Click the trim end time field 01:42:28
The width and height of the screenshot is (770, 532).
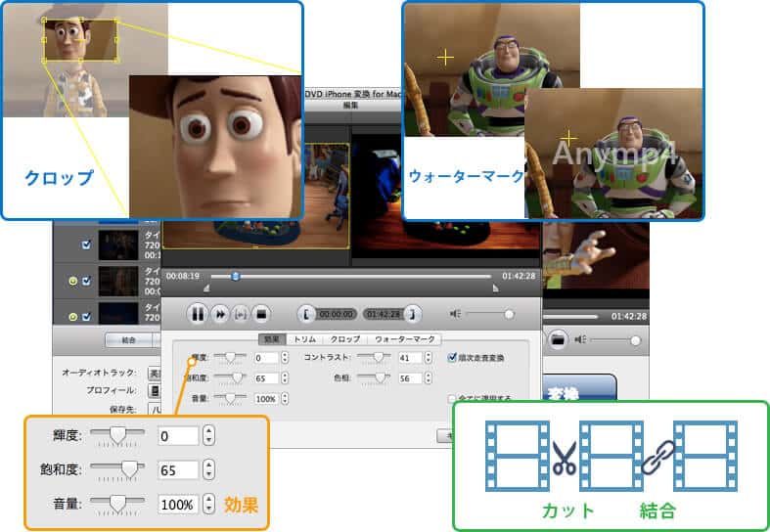point(383,314)
